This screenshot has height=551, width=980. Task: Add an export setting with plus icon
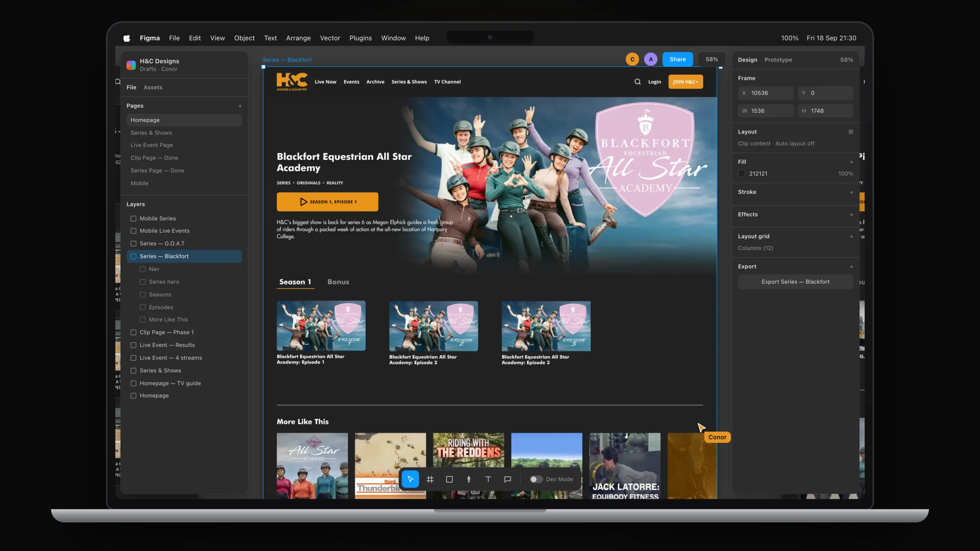(851, 267)
